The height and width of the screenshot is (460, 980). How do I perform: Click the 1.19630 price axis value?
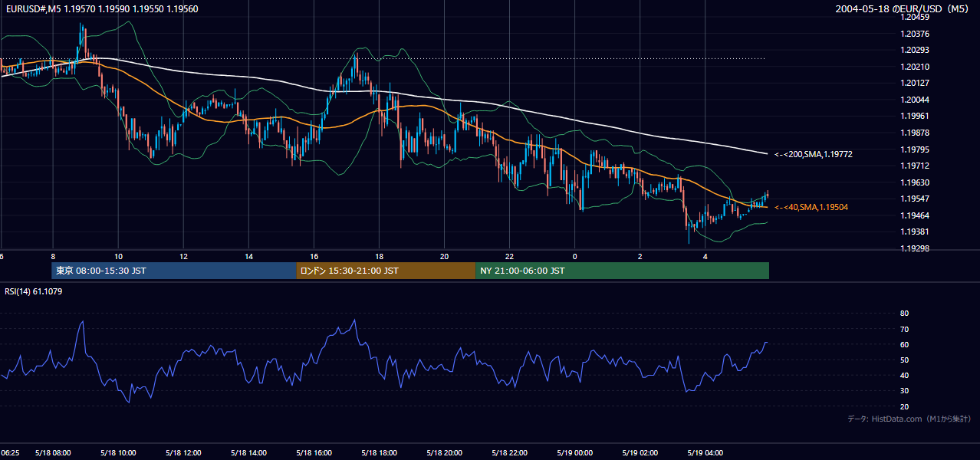[x=916, y=182]
